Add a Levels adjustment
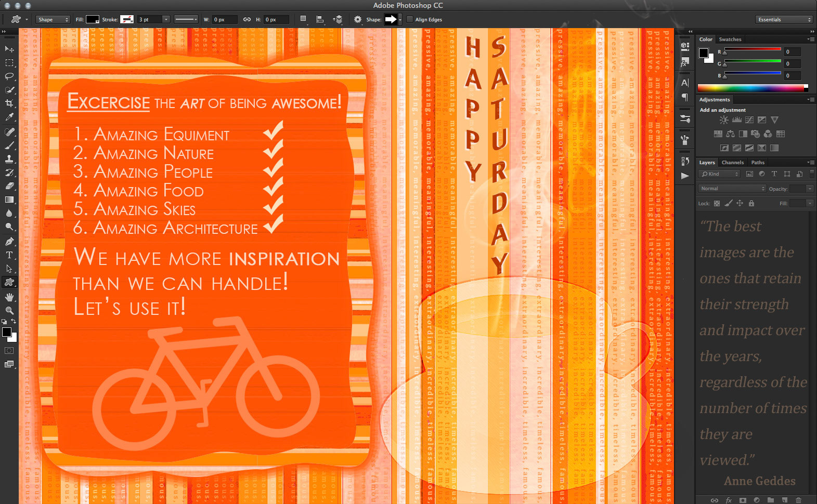The width and height of the screenshot is (817, 504). (x=736, y=120)
